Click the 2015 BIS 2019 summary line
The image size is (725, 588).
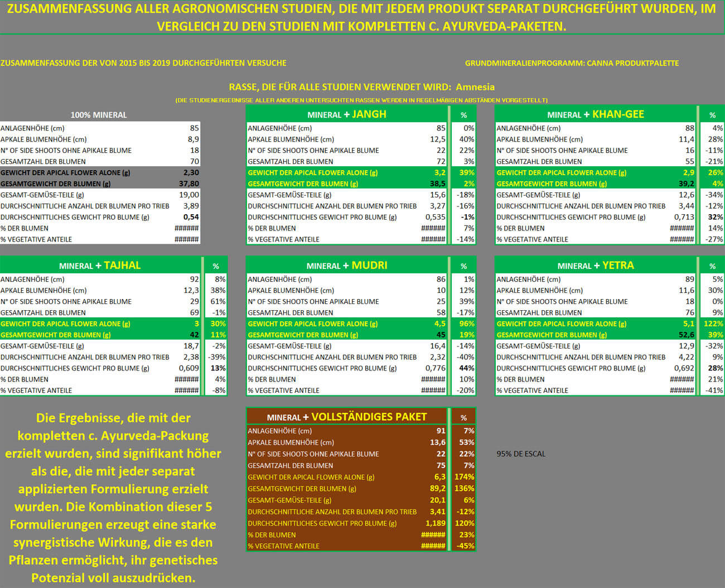click(x=143, y=63)
